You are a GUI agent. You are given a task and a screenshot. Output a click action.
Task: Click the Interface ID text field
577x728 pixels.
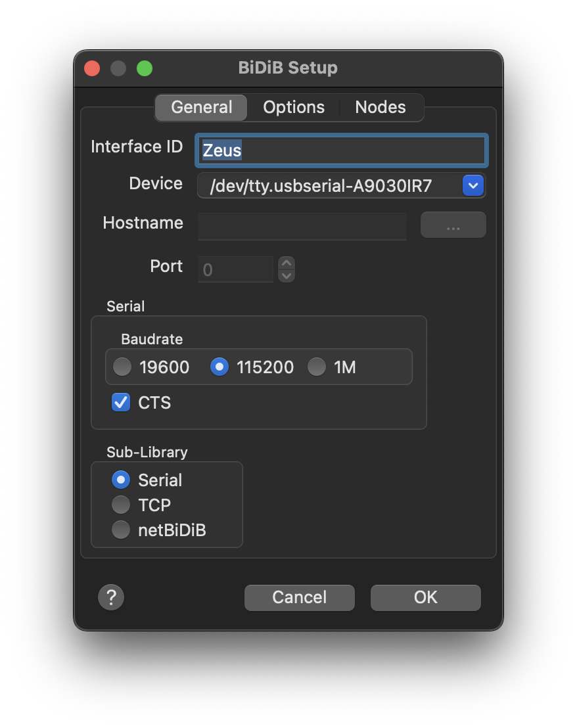coord(342,150)
